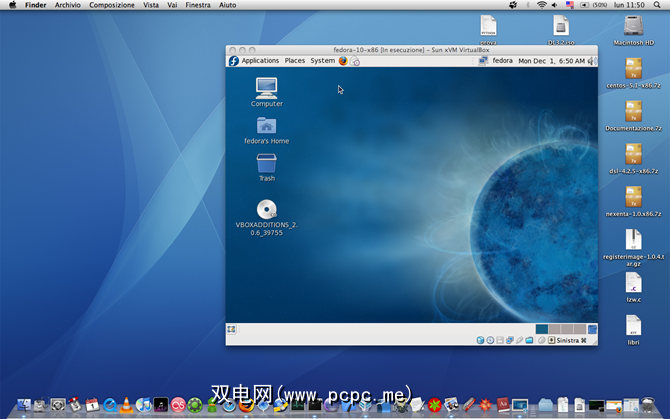Open the Places menu
670x419 pixels.
pyautogui.click(x=295, y=61)
